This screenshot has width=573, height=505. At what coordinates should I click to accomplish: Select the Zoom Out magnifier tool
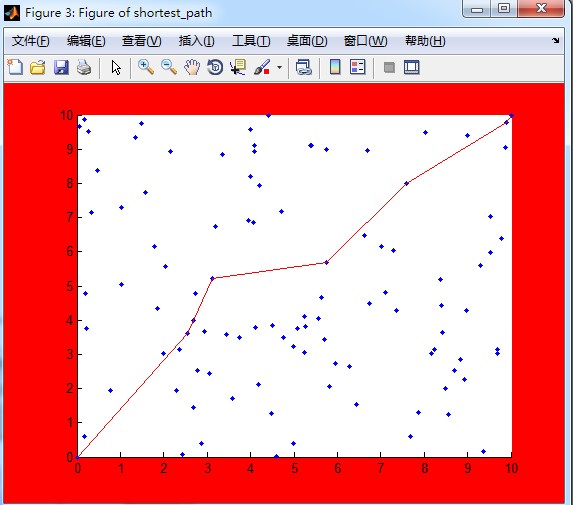[169, 67]
